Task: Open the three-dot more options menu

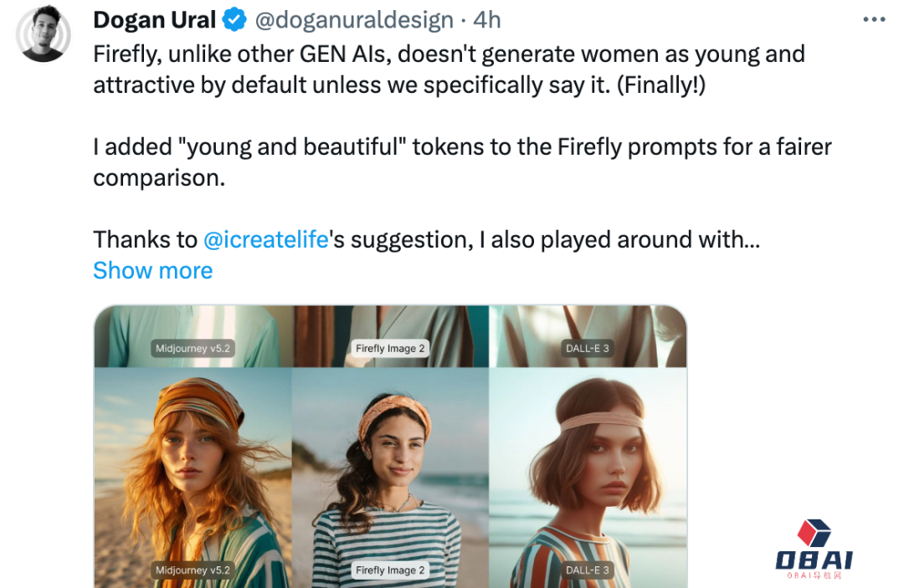Action: (x=874, y=19)
